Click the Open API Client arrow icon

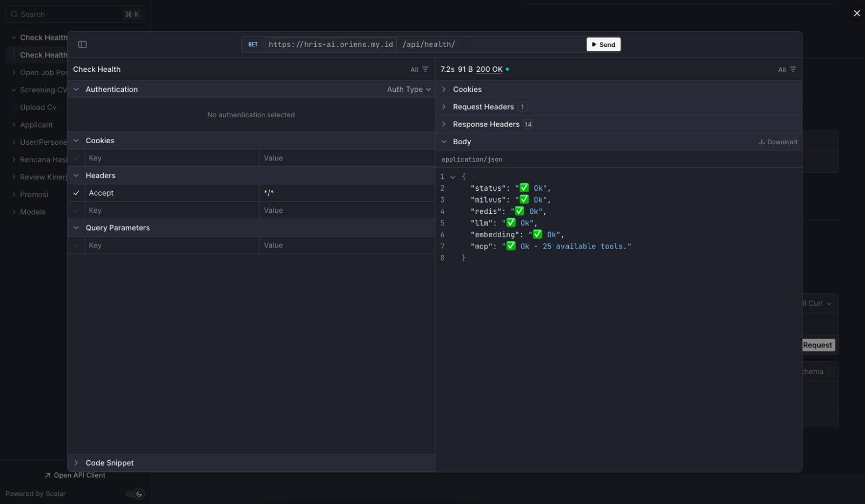(x=48, y=475)
